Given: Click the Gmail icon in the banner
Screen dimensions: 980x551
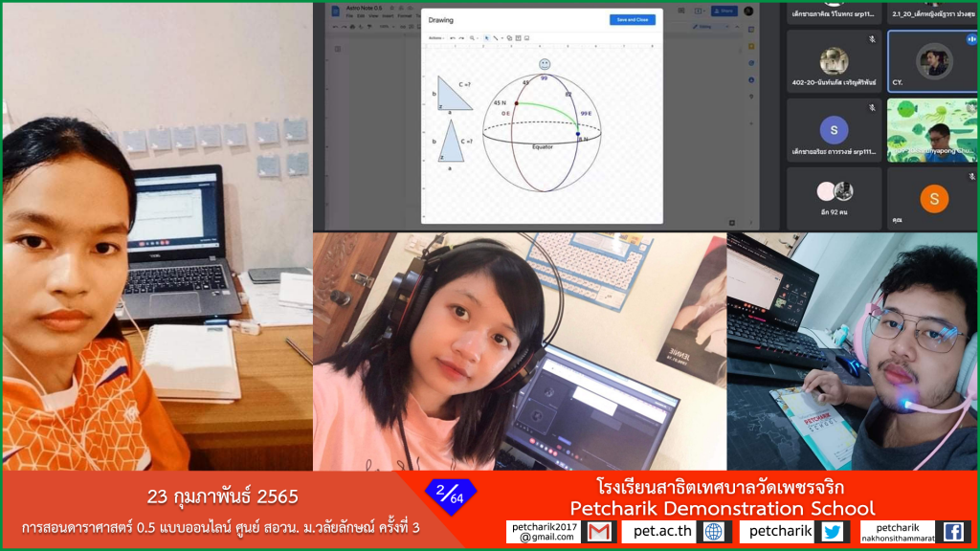Looking at the screenshot, I should [x=599, y=532].
